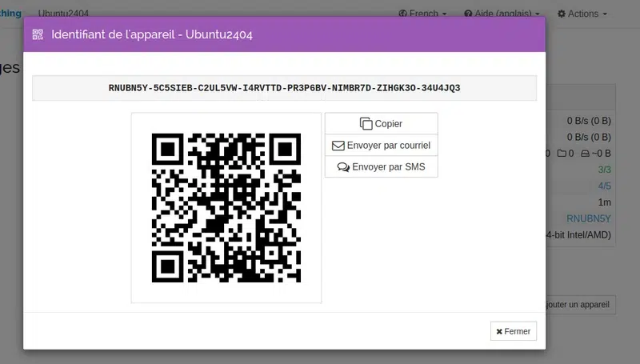This screenshot has width=640, height=364.
Task: Click the RNUBN5Y device ID link
Action: (589, 218)
